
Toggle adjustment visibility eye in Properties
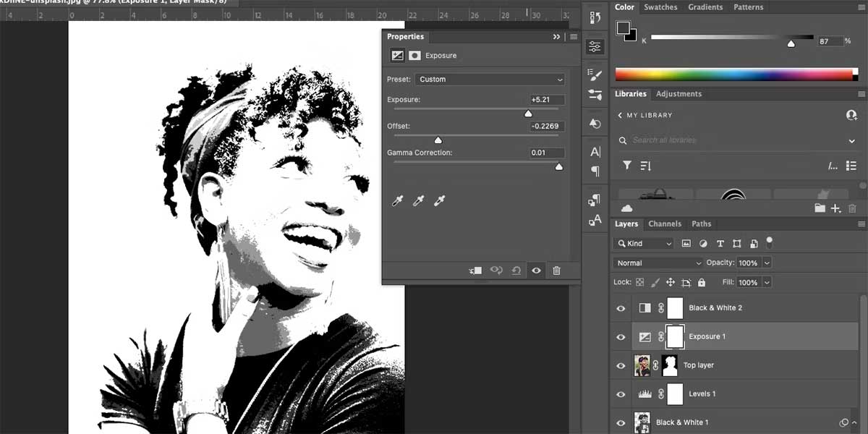coord(536,271)
